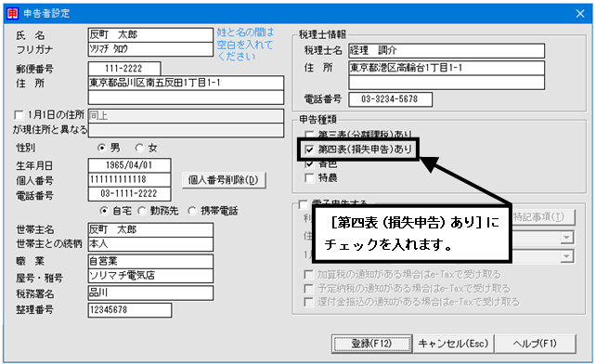
Task: Open the lower disabled dropdown arrow
Action: point(566,256)
